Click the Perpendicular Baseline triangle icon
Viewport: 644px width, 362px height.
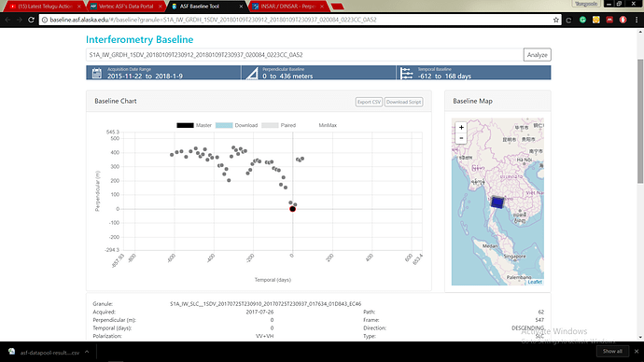click(x=252, y=73)
